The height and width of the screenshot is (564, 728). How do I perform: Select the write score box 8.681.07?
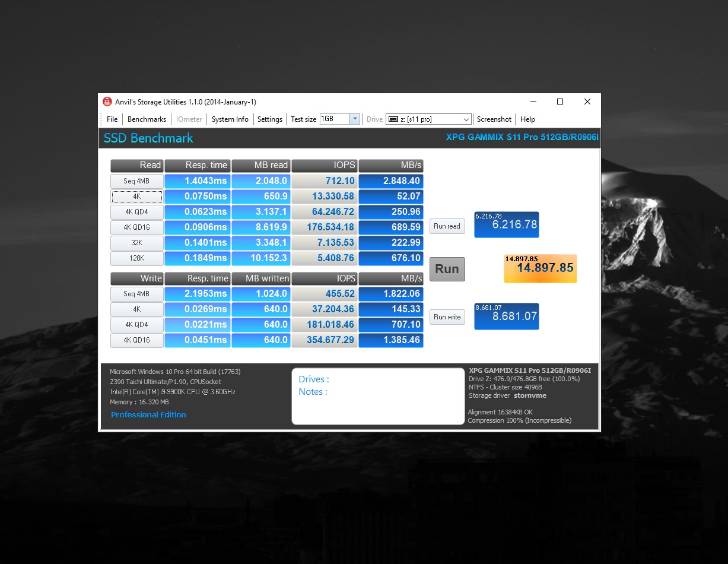pyautogui.click(x=507, y=316)
